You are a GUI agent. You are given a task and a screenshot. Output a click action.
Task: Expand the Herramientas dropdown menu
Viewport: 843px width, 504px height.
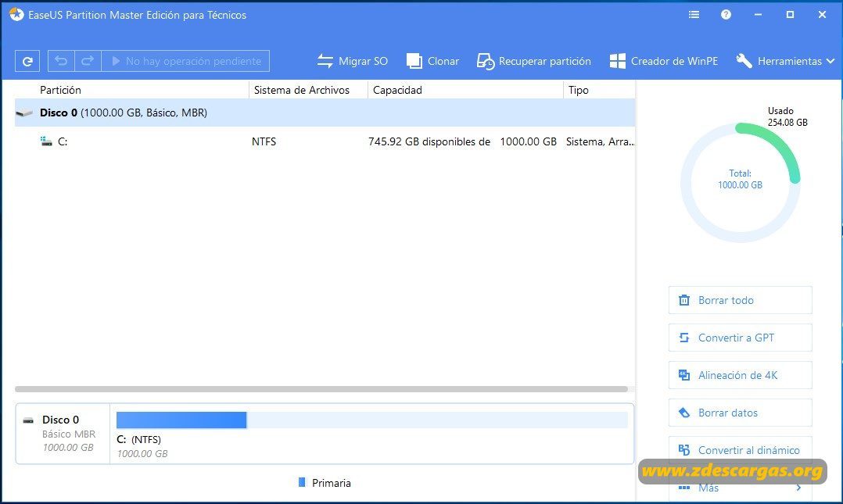(x=785, y=61)
